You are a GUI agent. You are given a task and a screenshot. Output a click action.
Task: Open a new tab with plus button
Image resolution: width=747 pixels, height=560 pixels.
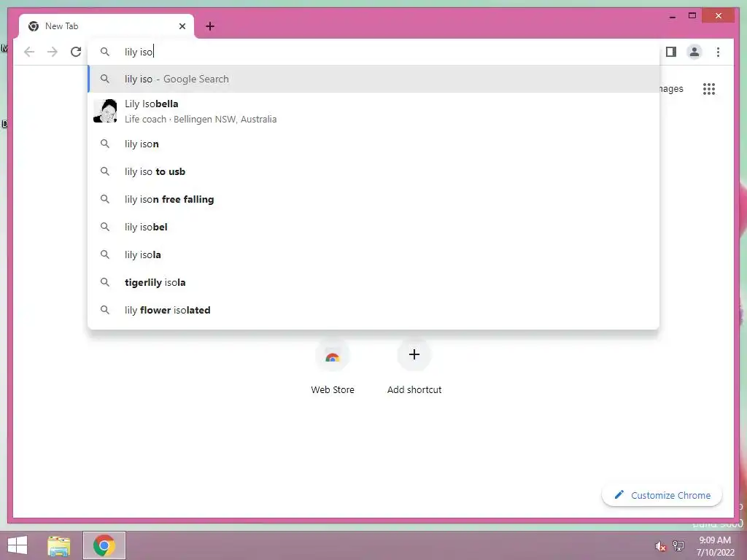coord(210,26)
